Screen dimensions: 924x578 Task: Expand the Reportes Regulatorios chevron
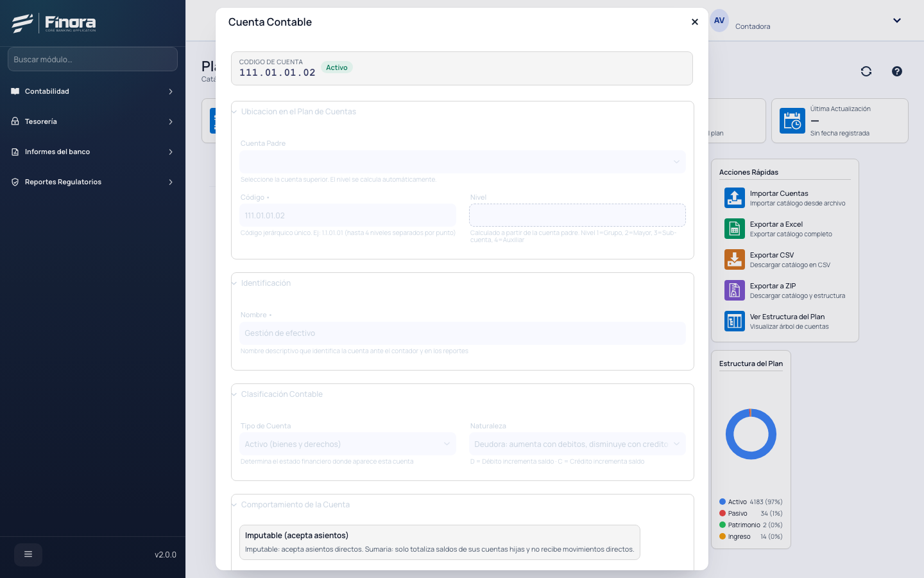(x=171, y=182)
